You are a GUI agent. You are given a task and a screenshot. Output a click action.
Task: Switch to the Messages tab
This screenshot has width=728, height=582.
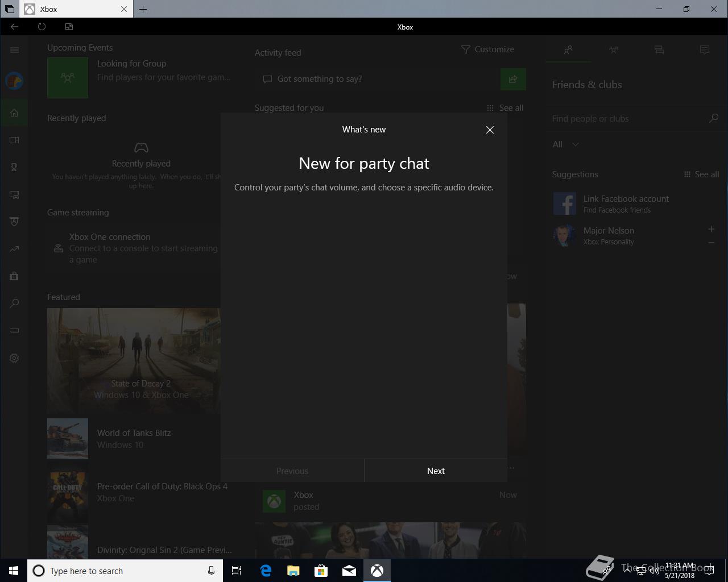[659, 50]
